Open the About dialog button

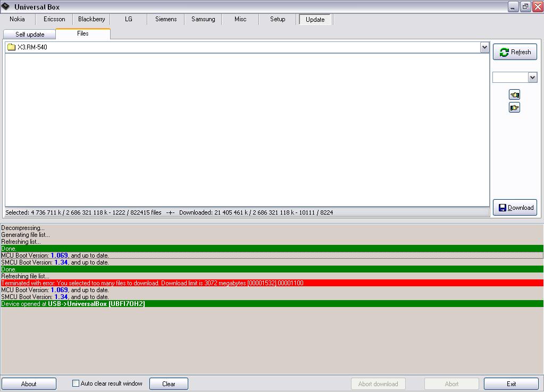coord(29,384)
